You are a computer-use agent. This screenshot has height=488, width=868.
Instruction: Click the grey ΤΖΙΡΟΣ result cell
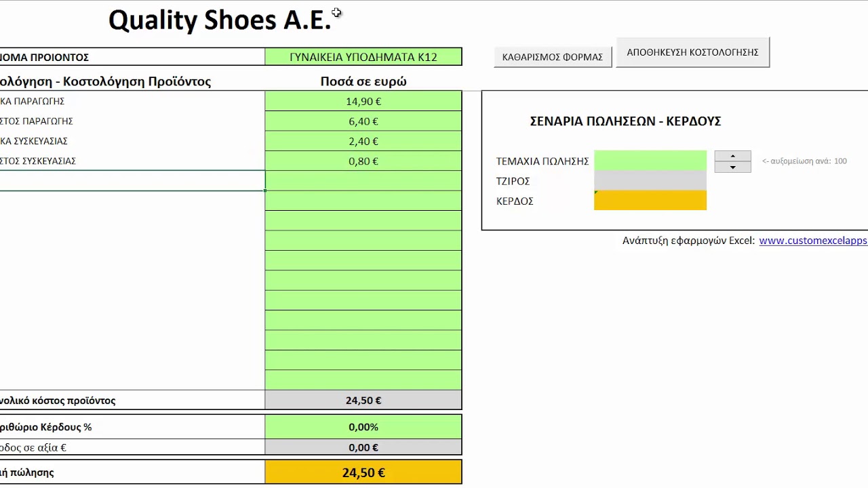[x=650, y=181]
